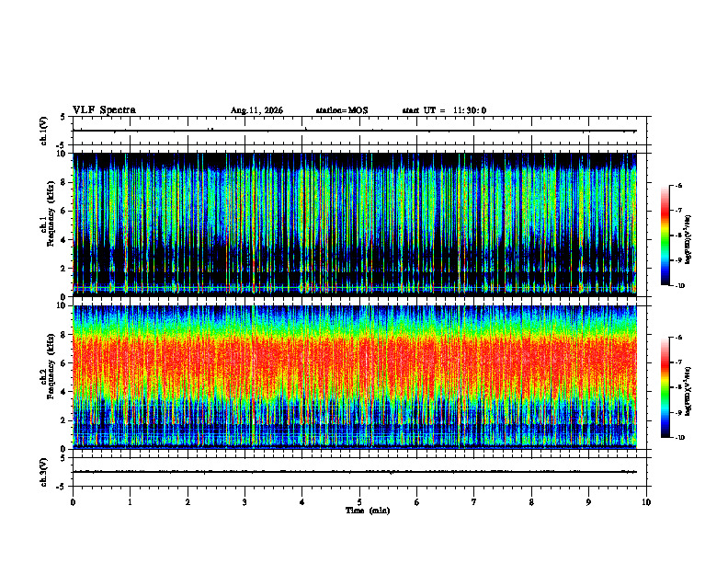This screenshot has width=728, height=563.
Task: Click the ch.1 frequency axis "2" tick
Action: (63, 269)
